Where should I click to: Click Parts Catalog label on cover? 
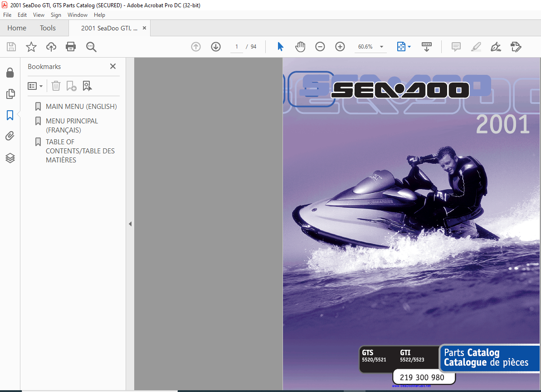pos(472,353)
